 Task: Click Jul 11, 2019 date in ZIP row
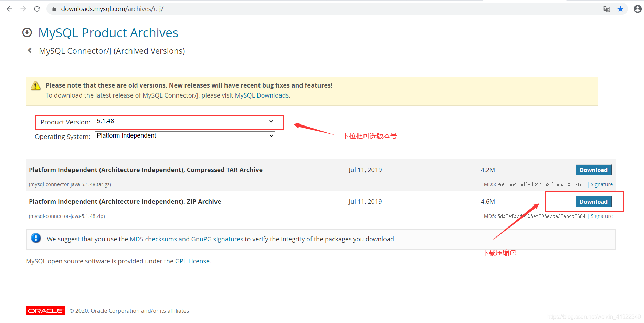365,202
